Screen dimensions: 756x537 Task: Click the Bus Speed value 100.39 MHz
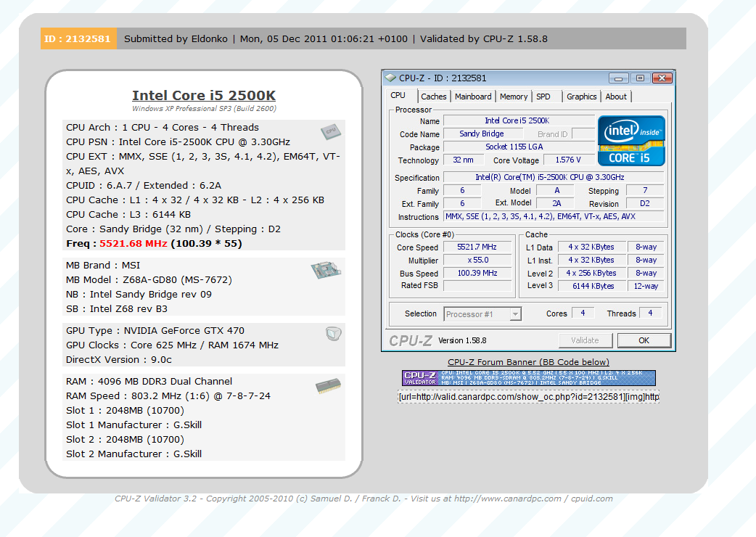click(477, 273)
